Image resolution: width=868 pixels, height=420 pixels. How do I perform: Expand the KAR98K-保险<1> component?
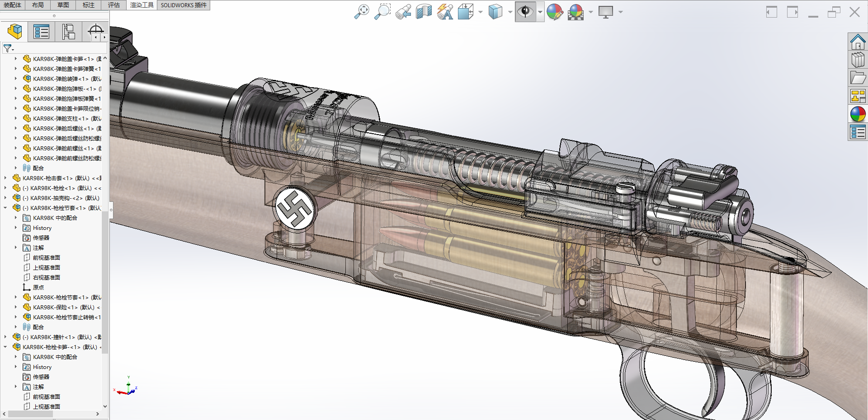pos(16,307)
